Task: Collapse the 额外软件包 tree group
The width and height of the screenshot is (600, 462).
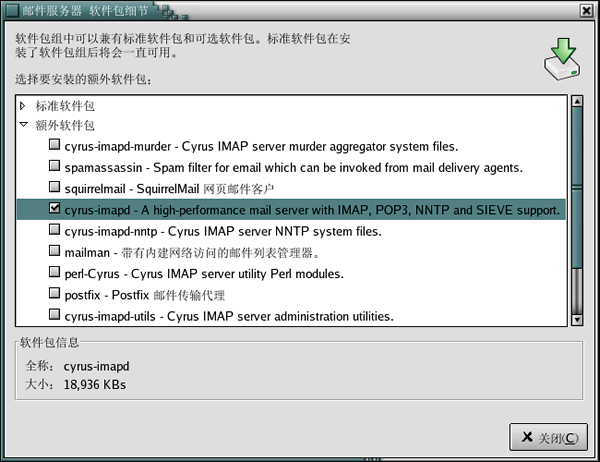Action: 23,125
